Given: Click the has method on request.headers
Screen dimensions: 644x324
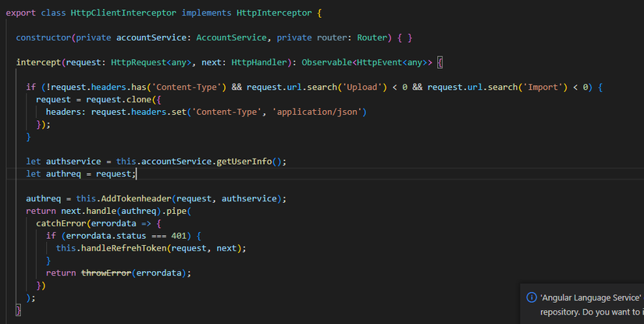Looking at the screenshot, I should point(139,87).
